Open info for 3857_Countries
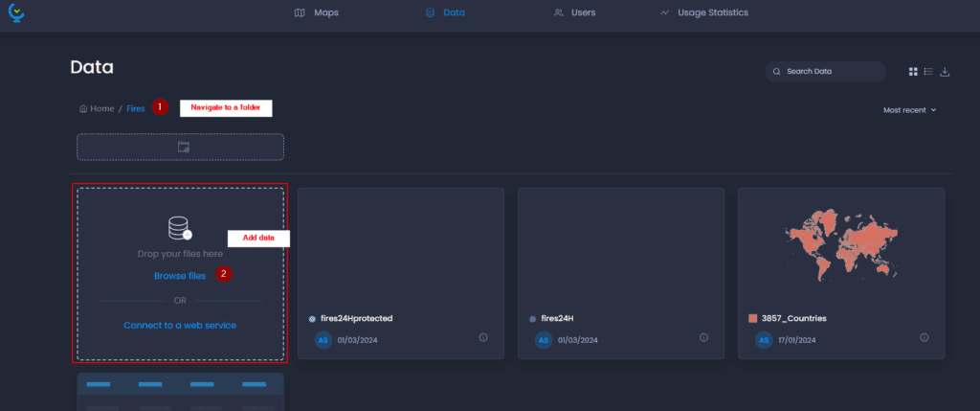This screenshot has width=980, height=411. tap(924, 337)
